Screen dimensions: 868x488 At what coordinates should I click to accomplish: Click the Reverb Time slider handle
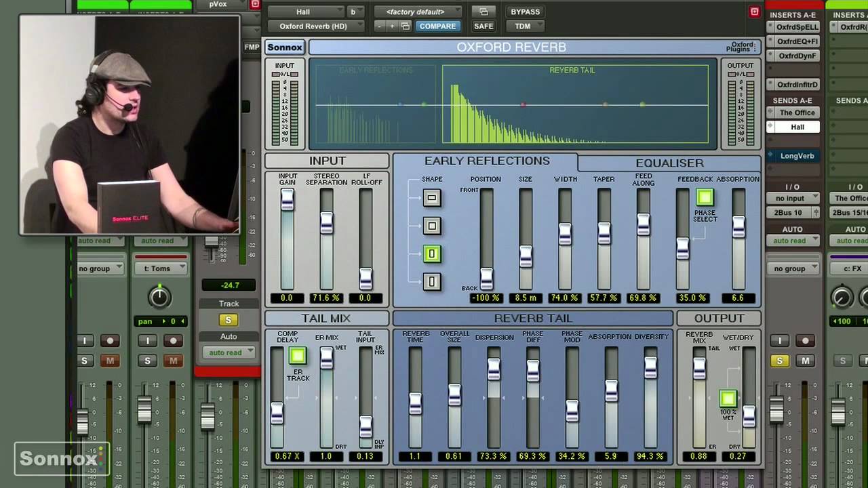tap(415, 404)
